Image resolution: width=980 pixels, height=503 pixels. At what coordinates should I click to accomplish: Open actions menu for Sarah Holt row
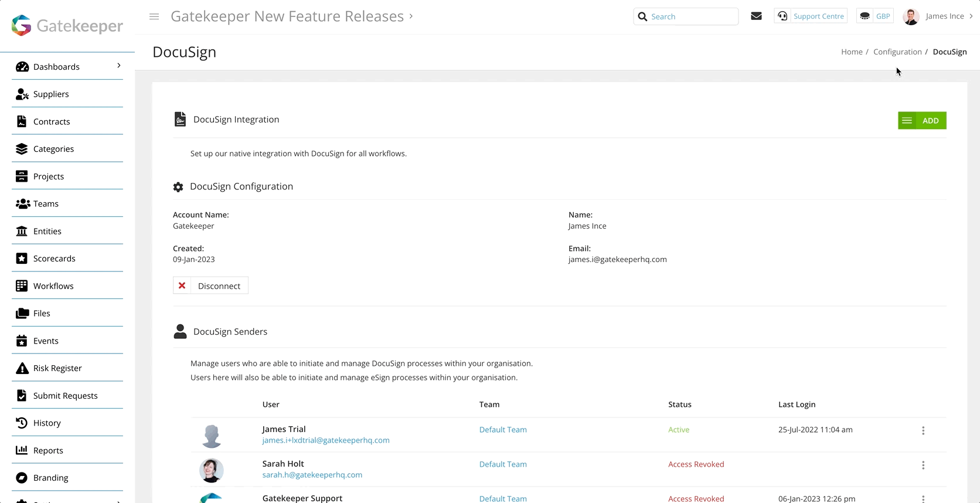tap(923, 465)
